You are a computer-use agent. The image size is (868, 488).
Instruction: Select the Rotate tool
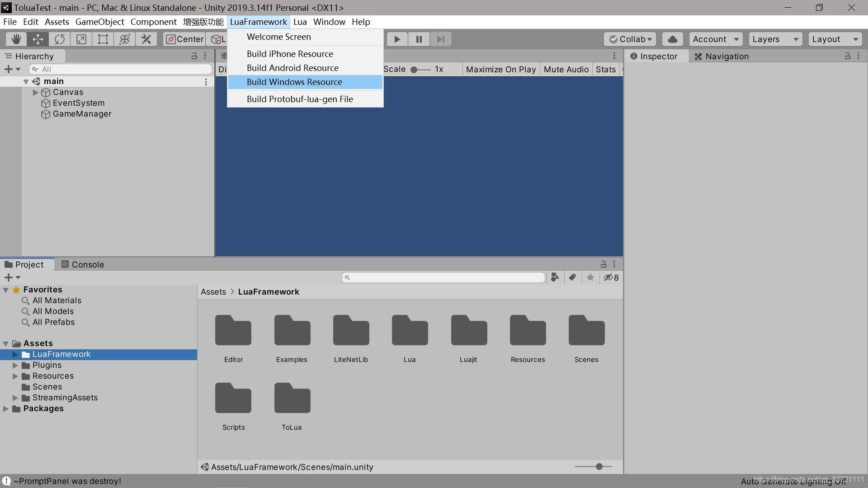click(x=59, y=39)
